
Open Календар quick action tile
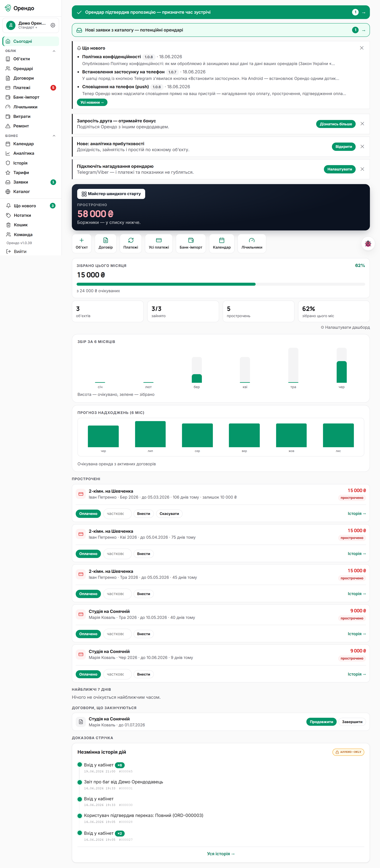coord(222,244)
